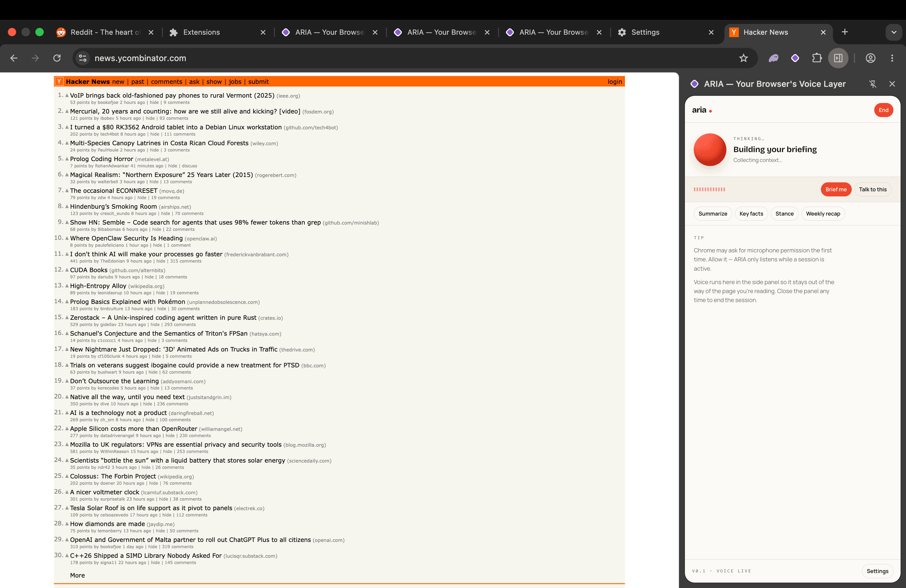906x588 pixels.
Task: Upvote Colossus: The Forbin Project story
Action: click(67, 476)
